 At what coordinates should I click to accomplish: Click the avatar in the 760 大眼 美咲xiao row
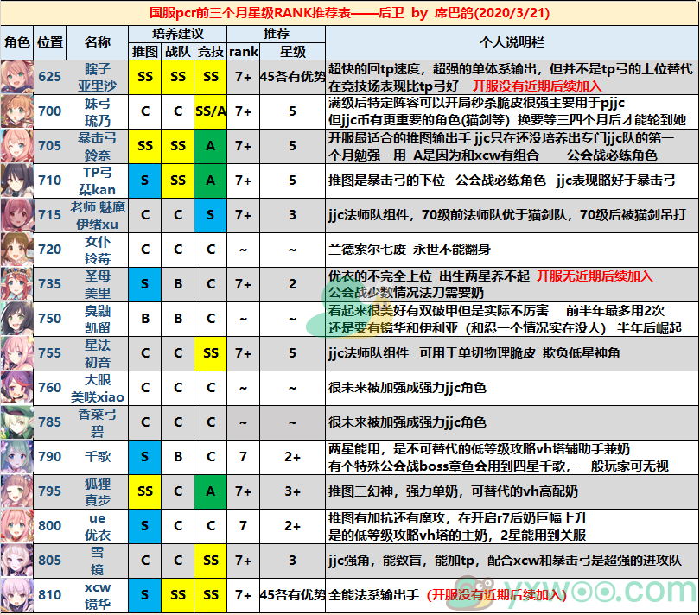[17, 388]
